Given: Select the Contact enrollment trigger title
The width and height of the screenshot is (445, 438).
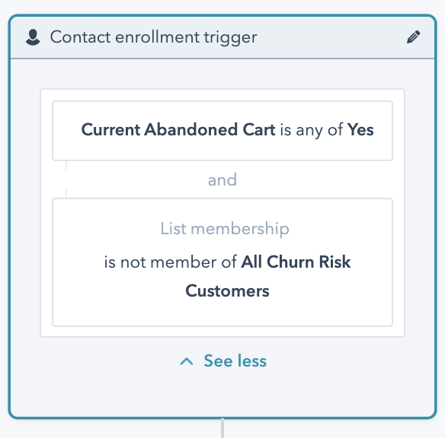Looking at the screenshot, I should coord(153,37).
